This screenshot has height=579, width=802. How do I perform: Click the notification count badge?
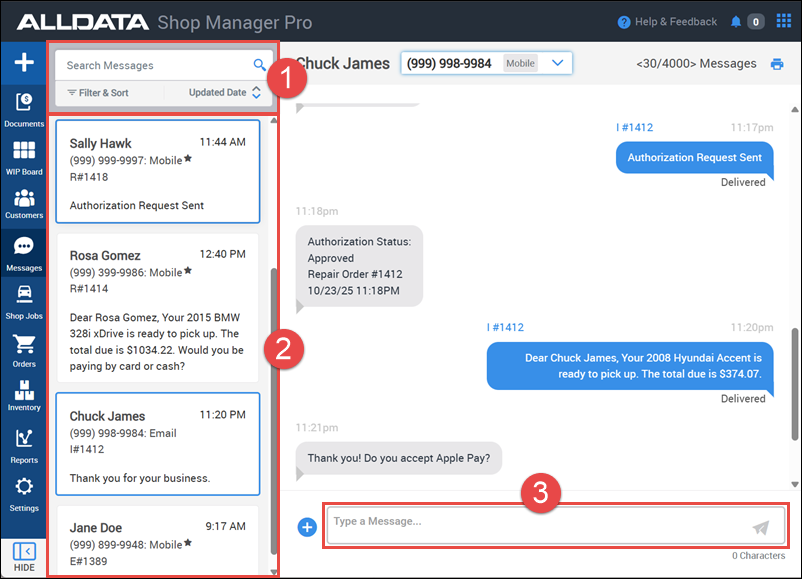[755, 21]
